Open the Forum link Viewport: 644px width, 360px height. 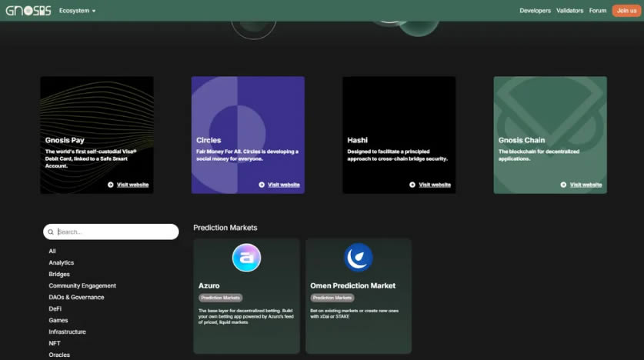[598, 11]
